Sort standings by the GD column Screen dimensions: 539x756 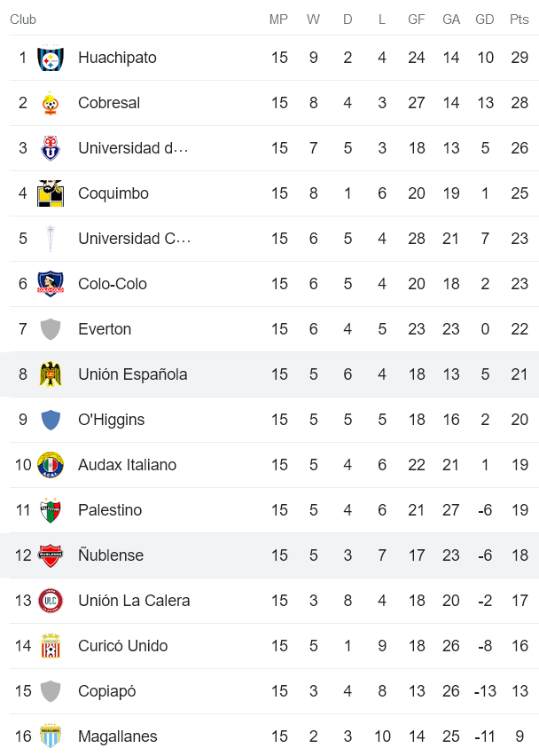tap(484, 19)
